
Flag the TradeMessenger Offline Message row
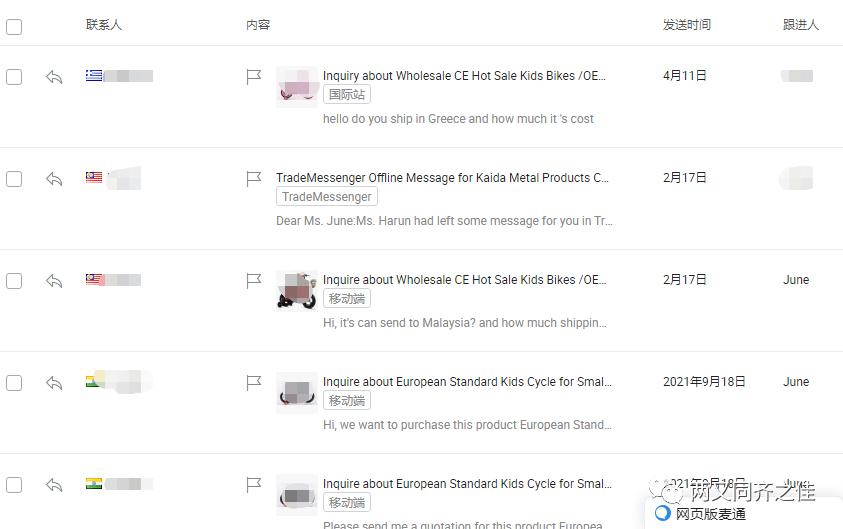click(x=254, y=179)
